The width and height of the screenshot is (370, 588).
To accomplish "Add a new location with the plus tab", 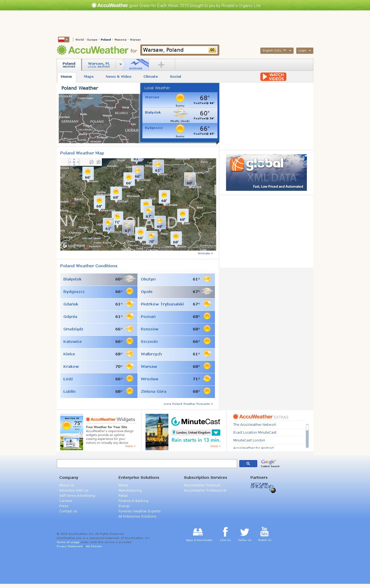I will click(161, 65).
